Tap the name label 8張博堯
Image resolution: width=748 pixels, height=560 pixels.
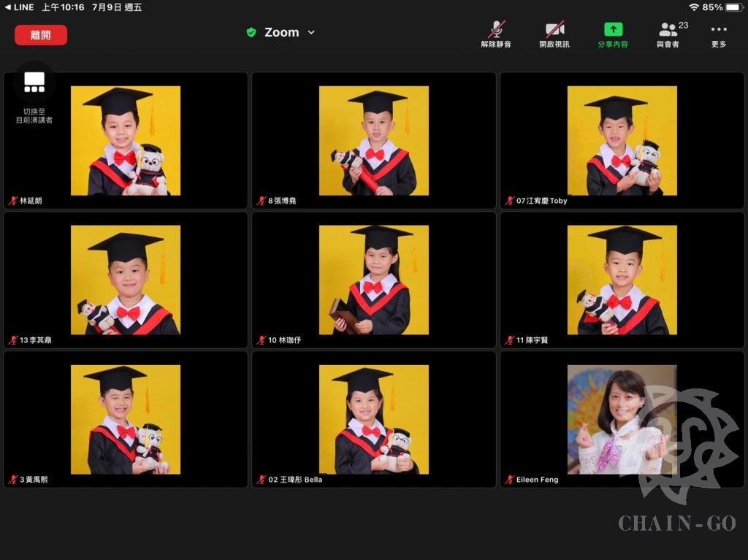(x=282, y=201)
